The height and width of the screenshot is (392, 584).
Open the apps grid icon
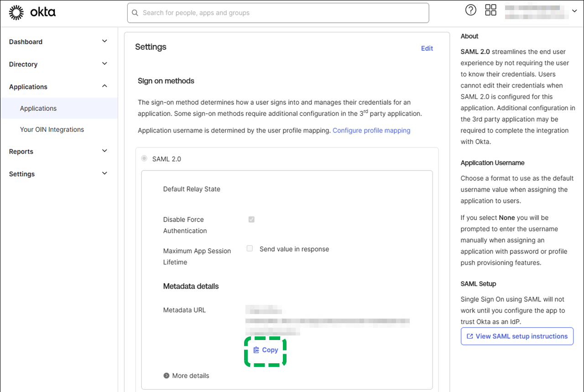(490, 10)
